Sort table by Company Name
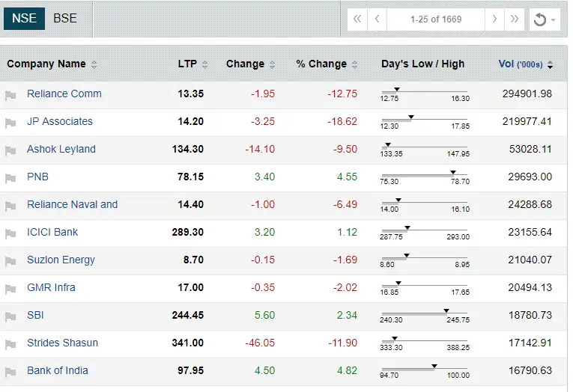 [52, 64]
